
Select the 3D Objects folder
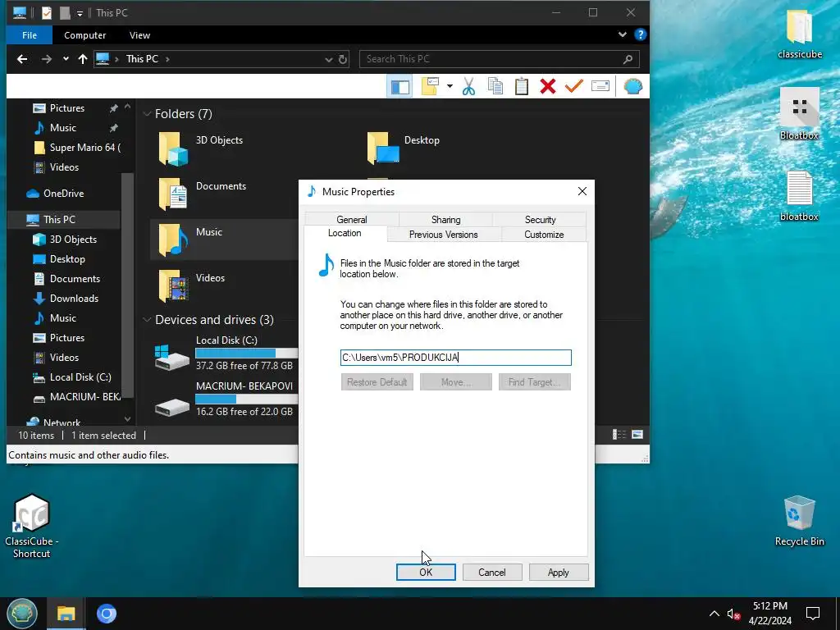click(202, 147)
